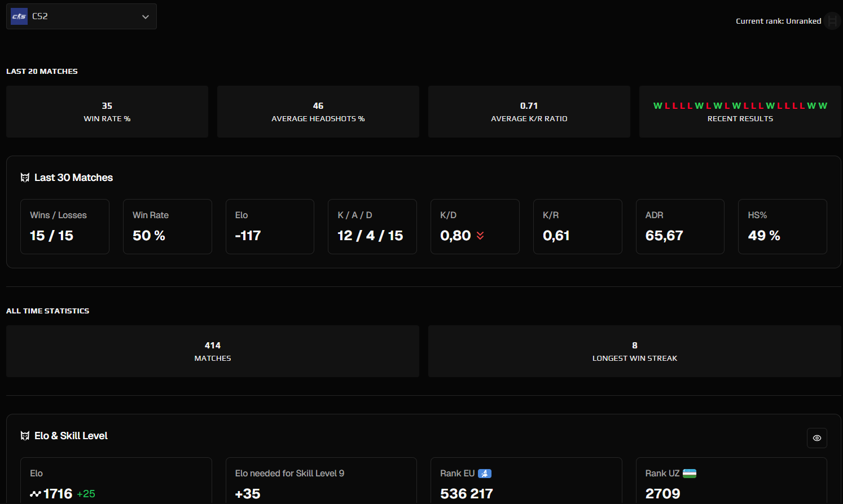Click the green W result at far left
Viewport: 843px width, 504px height.
tap(658, 105)
